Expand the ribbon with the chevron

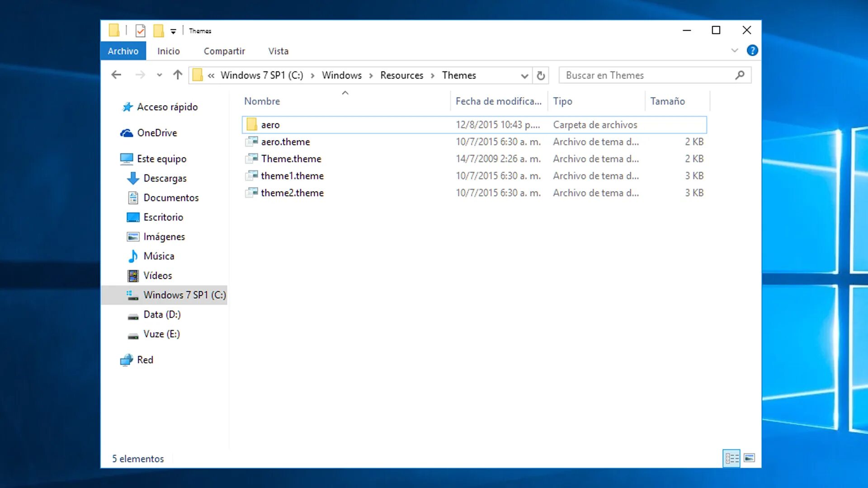pyautogui.click(x=735, y=51)
